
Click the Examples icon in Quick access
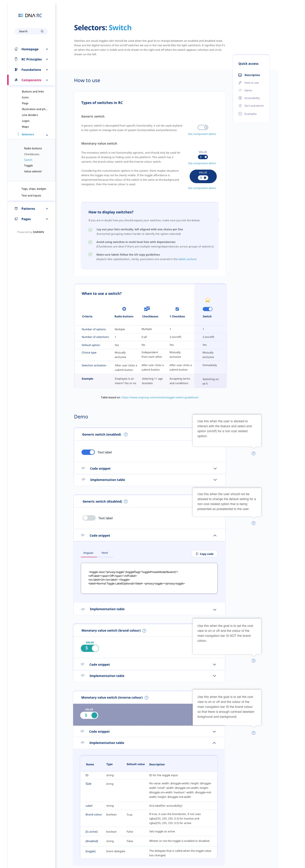point(240,114)
